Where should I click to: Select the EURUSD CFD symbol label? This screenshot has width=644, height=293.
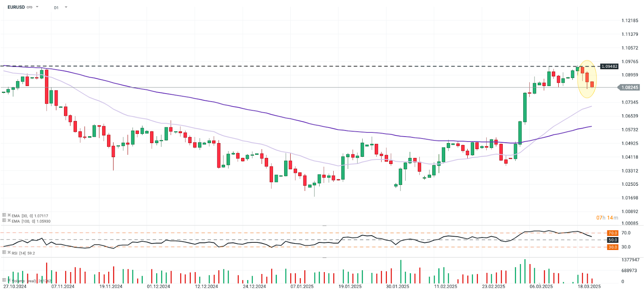20,7
